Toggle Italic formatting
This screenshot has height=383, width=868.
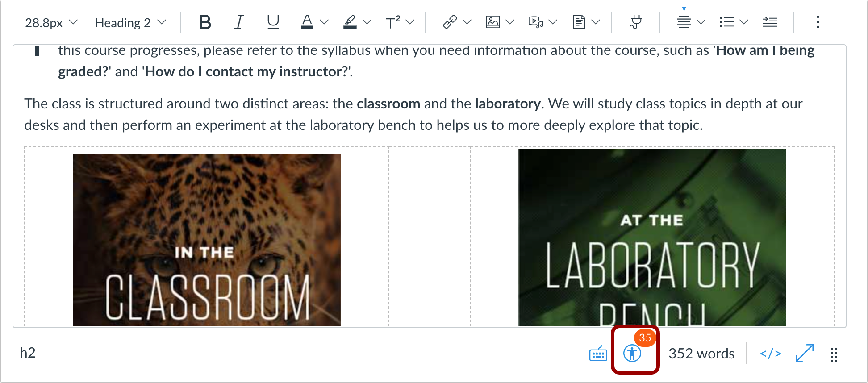click(x=239, y=22)
